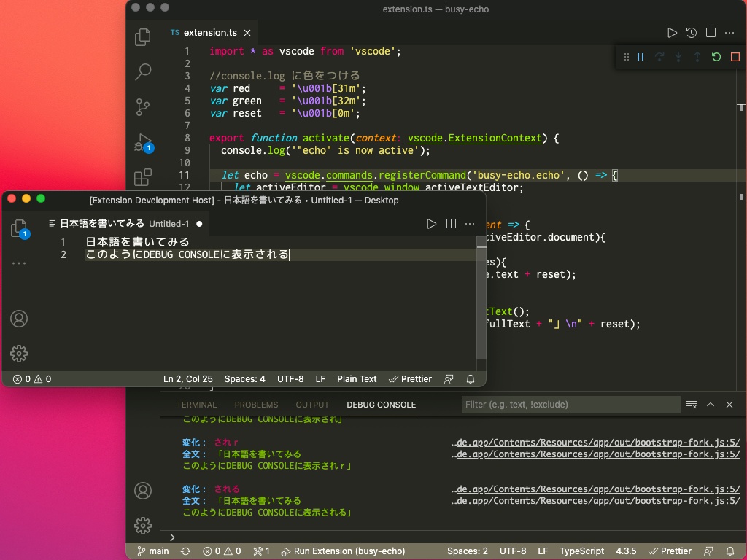Click Run play icon in extension.ts editor toolbar
The width and height of the screenshot is (747, 560).
point(672,33)
